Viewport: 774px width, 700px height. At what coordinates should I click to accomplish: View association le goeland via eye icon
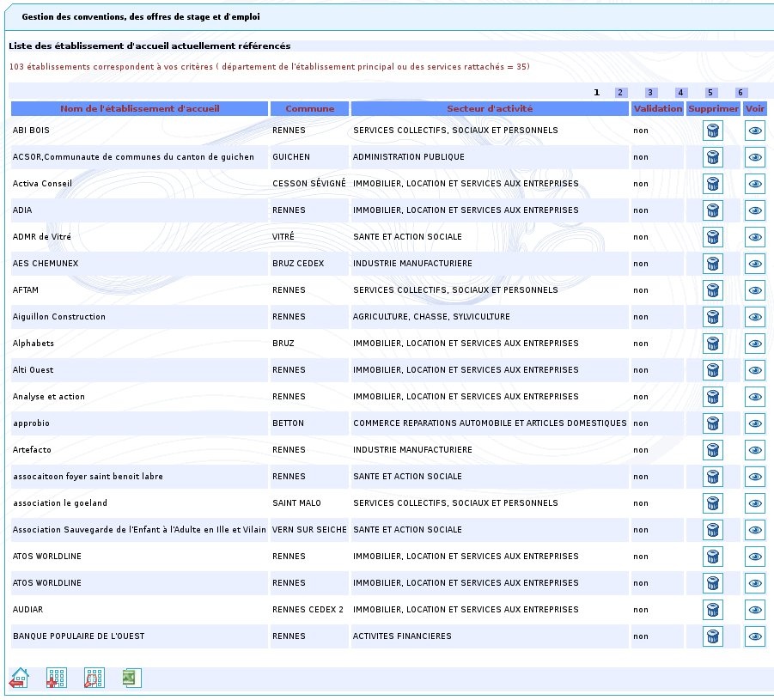pos(755,503)
